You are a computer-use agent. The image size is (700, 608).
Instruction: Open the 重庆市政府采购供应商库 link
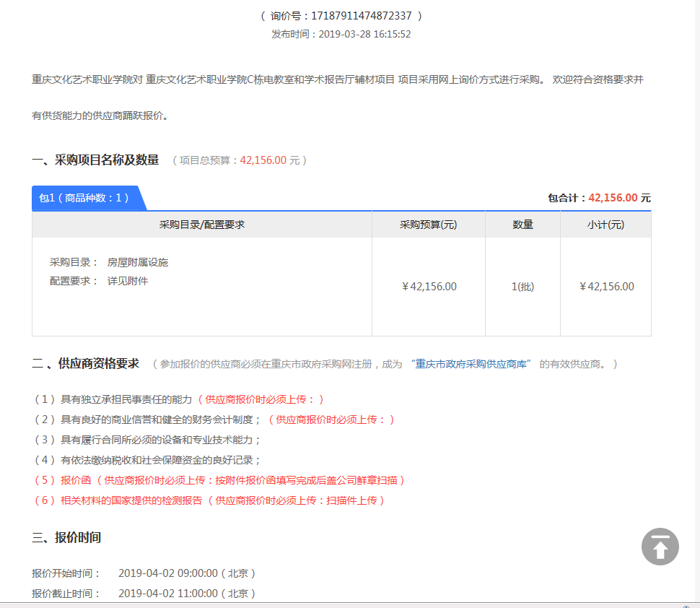click(471, 364)
